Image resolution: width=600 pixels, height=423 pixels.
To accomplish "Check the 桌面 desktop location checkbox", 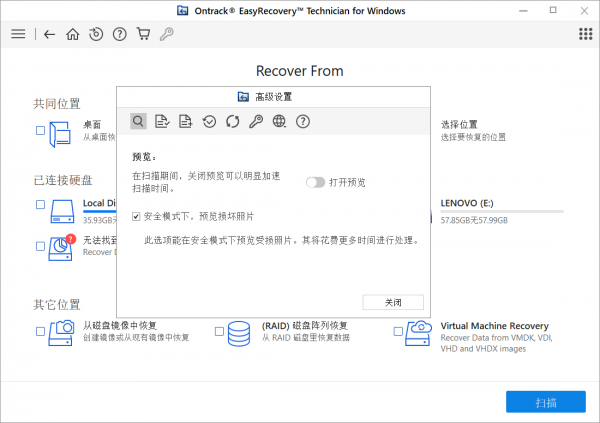I will [x=40, y=131].
